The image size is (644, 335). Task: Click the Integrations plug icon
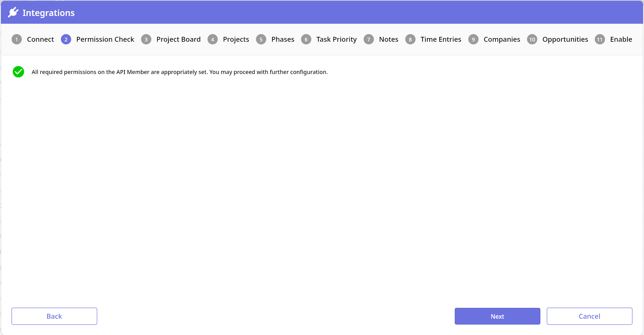click(13, 13)
